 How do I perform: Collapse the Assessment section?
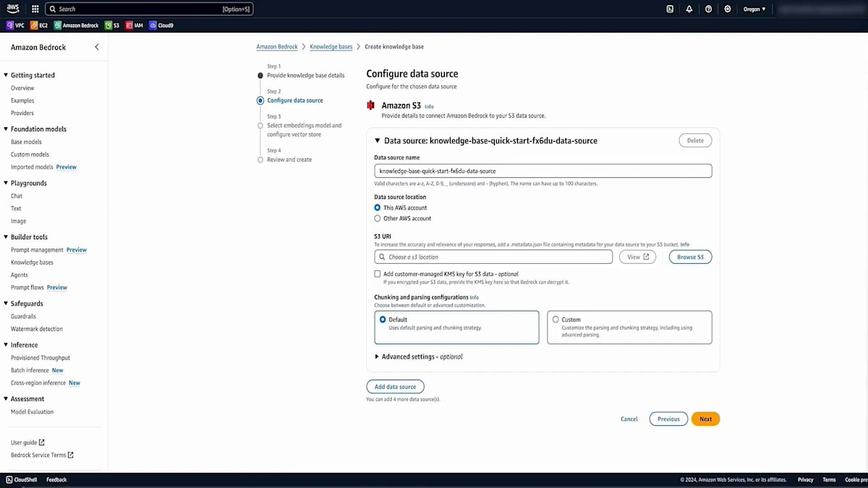[6, 399]
